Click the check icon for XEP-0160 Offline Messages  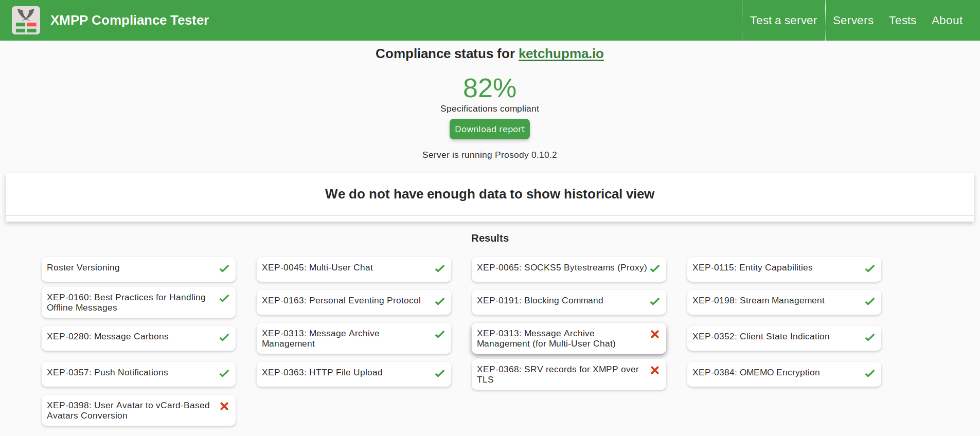point(224,298)
